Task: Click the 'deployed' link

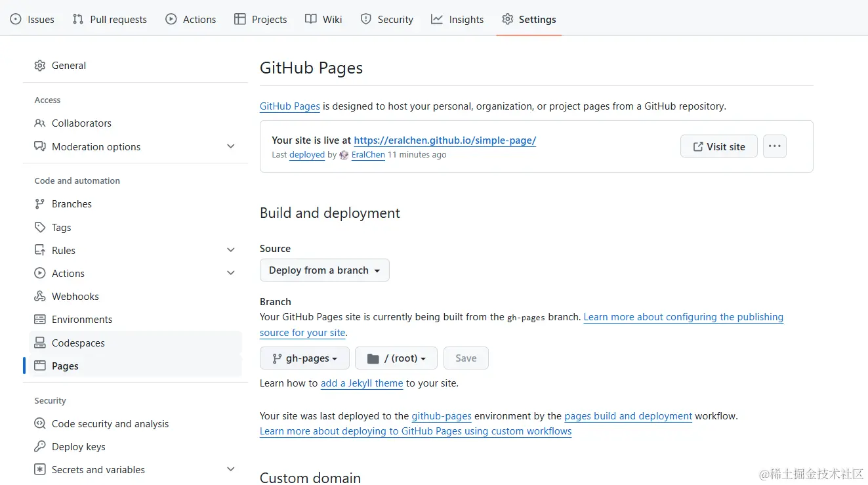Action: click(307, 155)
